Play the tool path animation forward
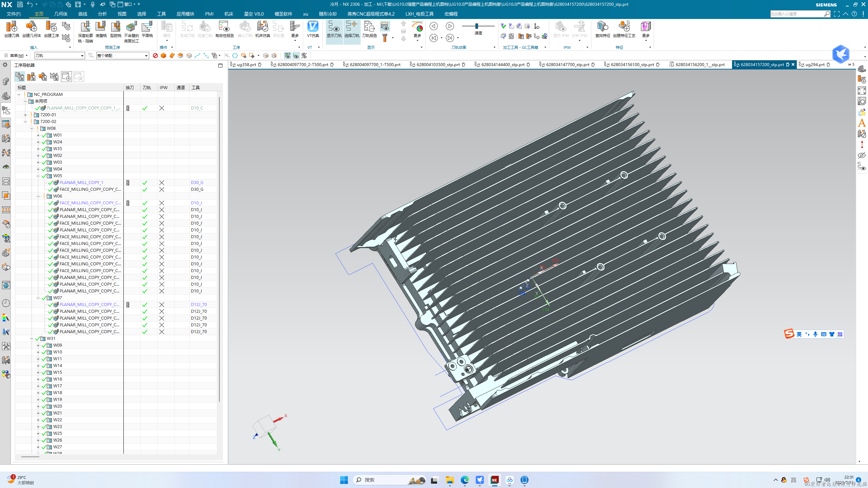Screen dimensions: 868x488 [450, 26]
